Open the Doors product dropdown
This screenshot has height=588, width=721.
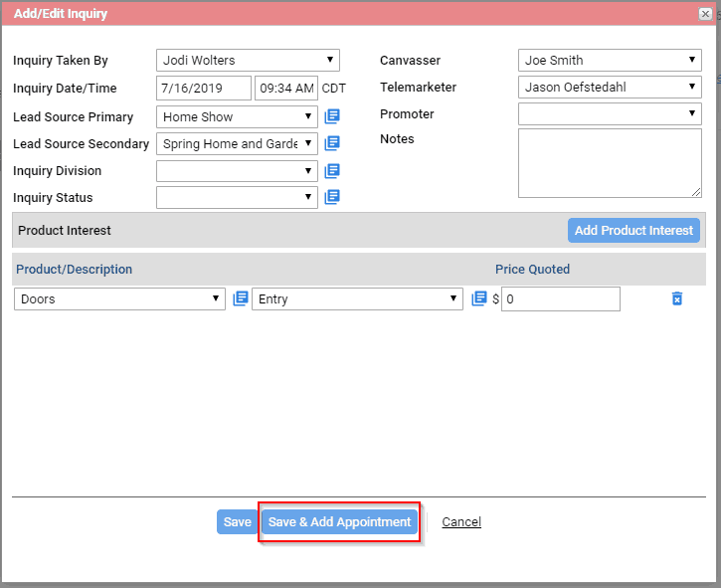coord(119,299)
